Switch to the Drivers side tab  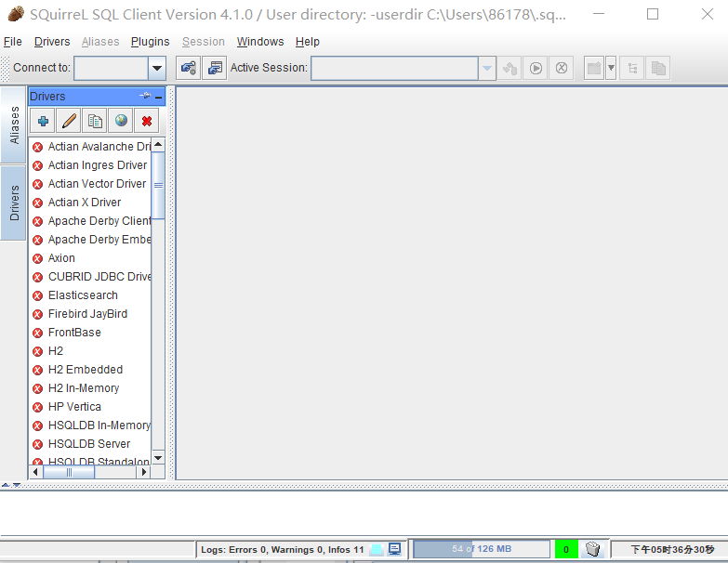click(13, 203)
